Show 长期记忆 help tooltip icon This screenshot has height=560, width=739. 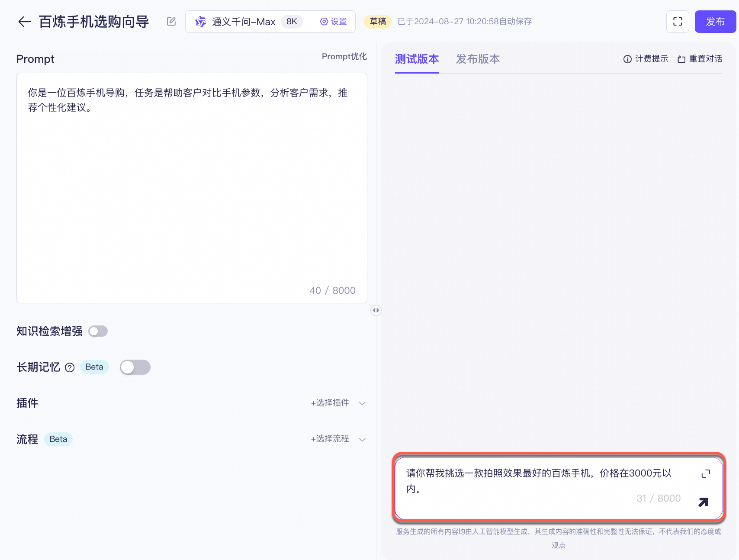click(x=70, y=367)
